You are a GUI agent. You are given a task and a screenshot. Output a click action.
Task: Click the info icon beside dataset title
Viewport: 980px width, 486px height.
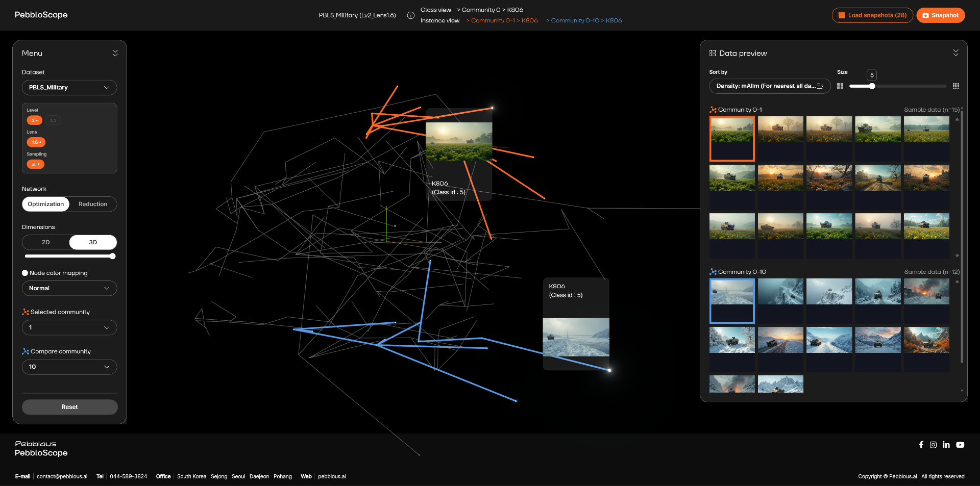tap(410, 15)
